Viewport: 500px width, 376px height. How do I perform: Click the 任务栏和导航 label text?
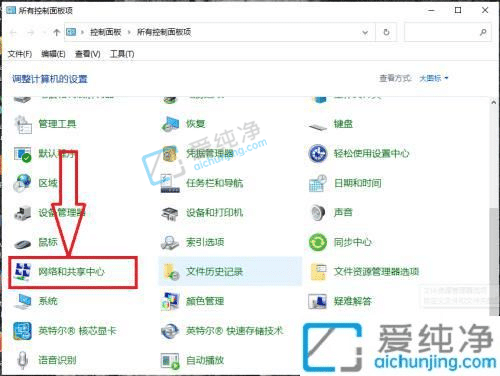point(215,183)
